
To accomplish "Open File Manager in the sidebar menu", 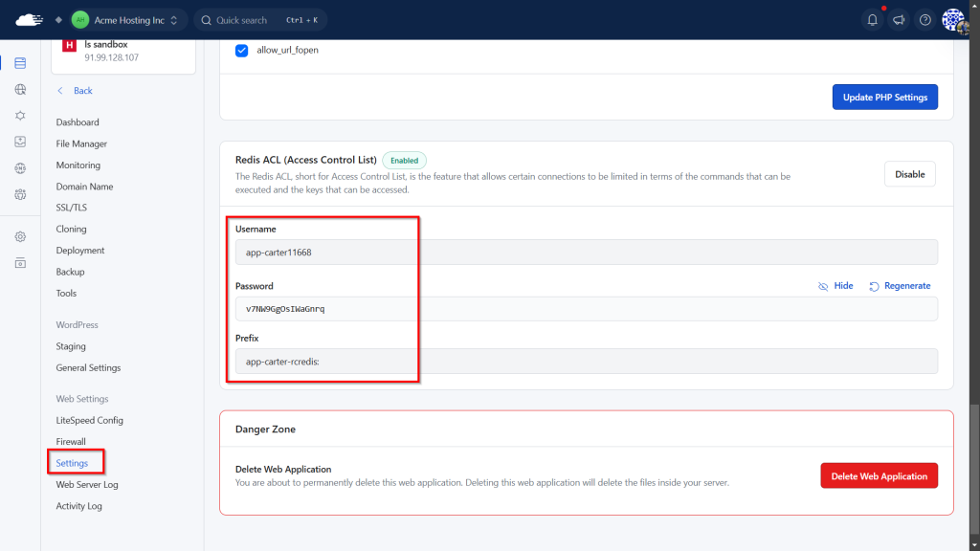I will 81,143.
